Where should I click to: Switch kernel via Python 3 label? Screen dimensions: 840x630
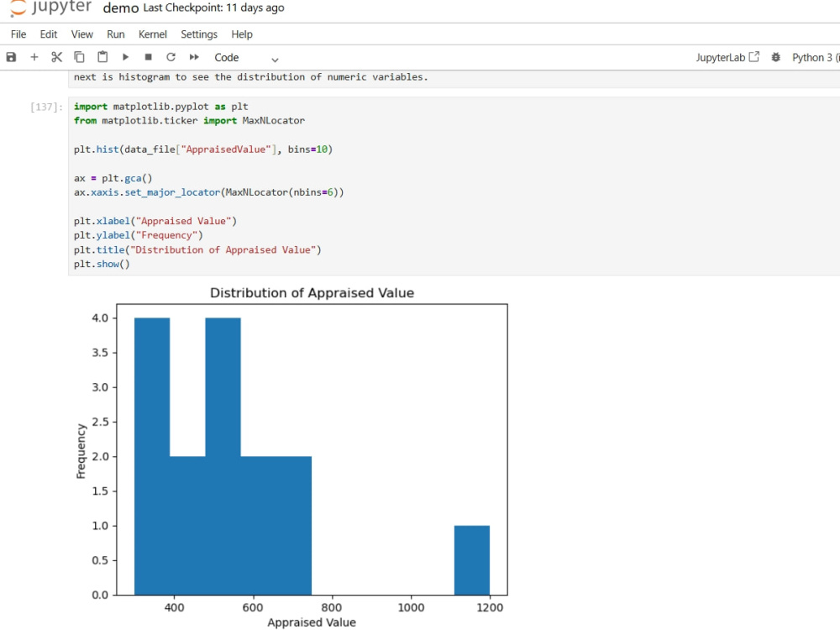815,57
